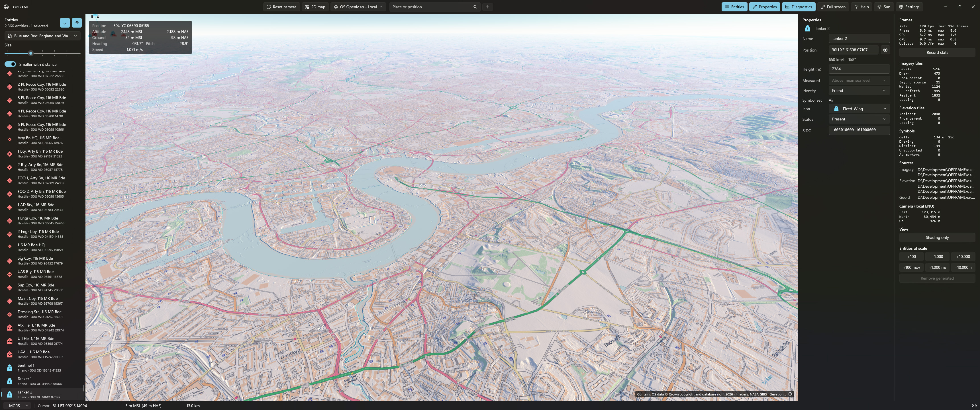Viewport: 980px width, 410px height.
Task: Click the Tanker 2 symbol in Properties header
Action: coord(807,28)
